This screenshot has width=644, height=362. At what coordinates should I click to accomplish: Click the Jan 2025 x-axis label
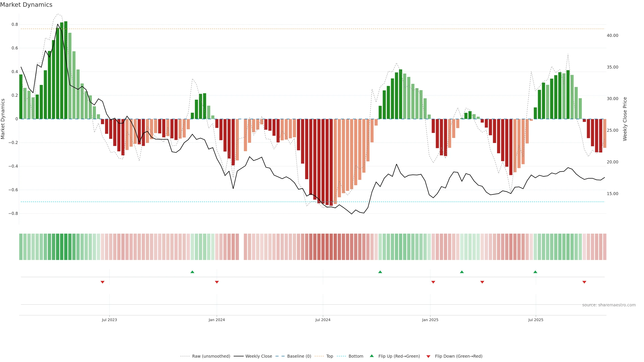tap(430, 320)
